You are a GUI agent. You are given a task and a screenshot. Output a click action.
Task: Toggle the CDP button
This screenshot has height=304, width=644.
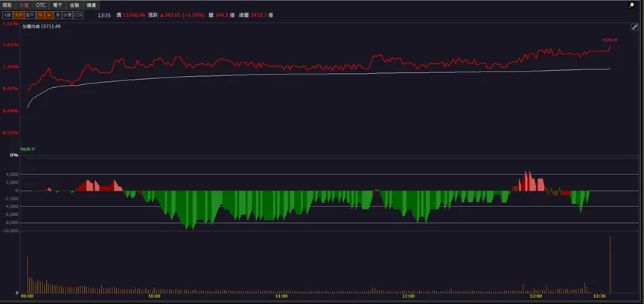[78, 15]
